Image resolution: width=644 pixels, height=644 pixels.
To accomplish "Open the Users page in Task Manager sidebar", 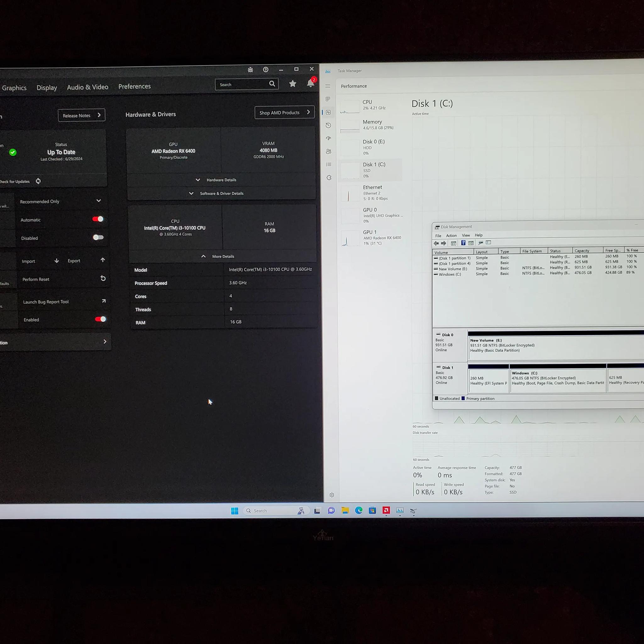I will click(x=329, y=151).
